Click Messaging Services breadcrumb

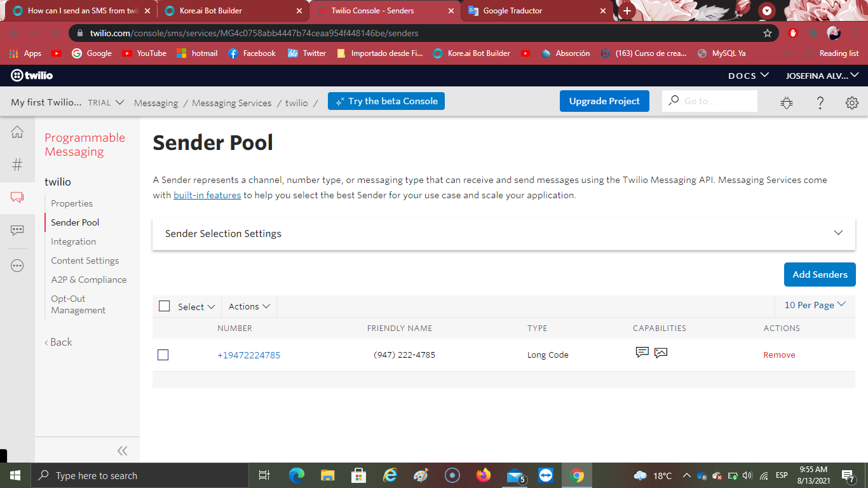(x=231, y=103)
